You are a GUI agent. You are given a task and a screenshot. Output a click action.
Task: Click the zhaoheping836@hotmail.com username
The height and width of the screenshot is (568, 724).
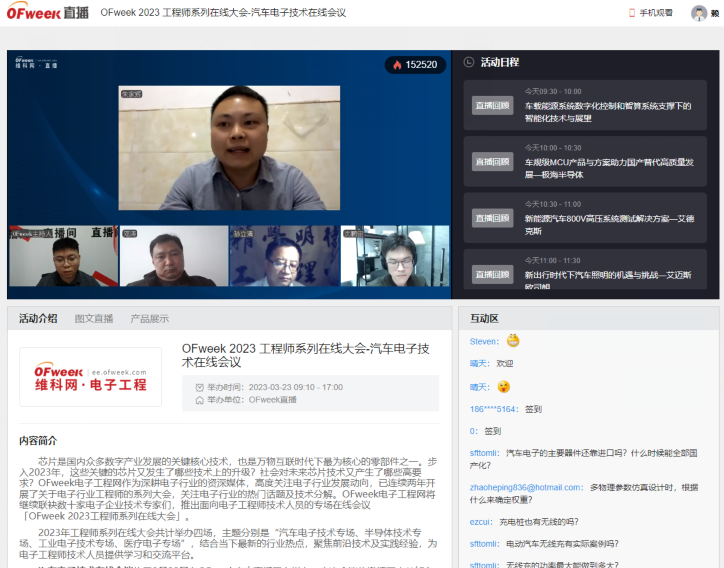pyautogui.click(x=526, y=487)
